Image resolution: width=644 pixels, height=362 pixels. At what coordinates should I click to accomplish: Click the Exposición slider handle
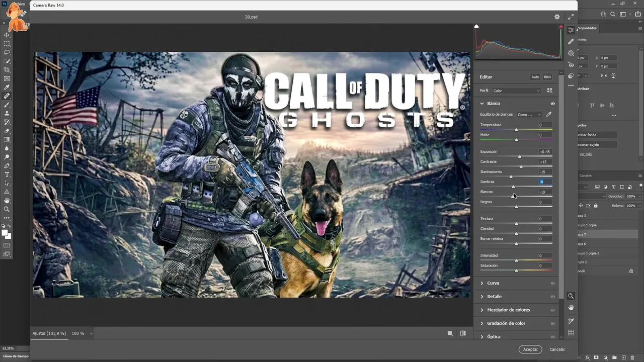(520, 156)
